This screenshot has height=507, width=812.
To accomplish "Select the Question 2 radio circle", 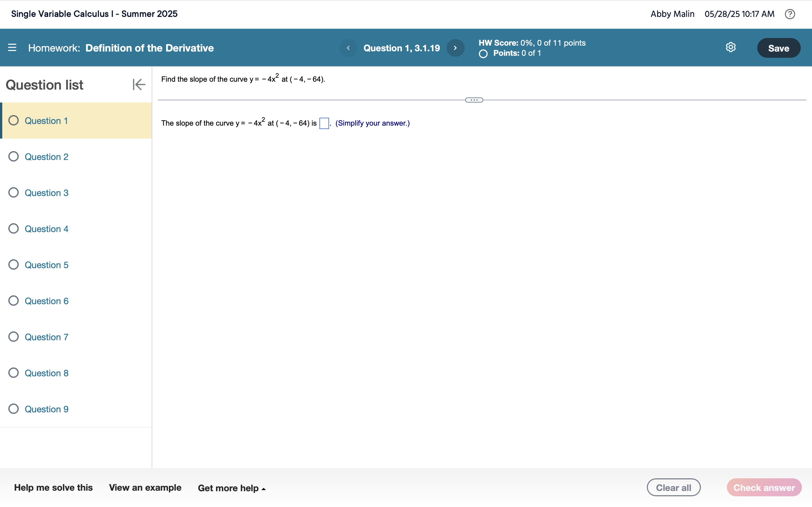I will tap(14, 157).
